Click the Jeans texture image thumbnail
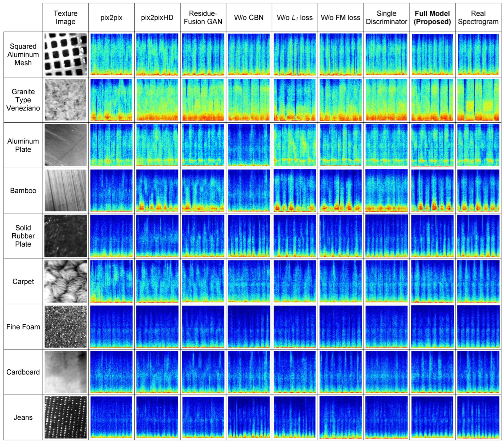 tap(66, 417)
